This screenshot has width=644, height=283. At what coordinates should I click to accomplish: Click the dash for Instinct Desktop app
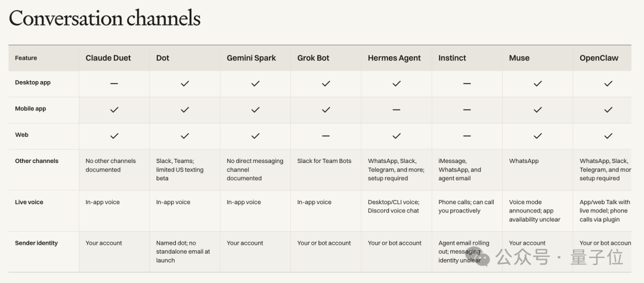467,84
